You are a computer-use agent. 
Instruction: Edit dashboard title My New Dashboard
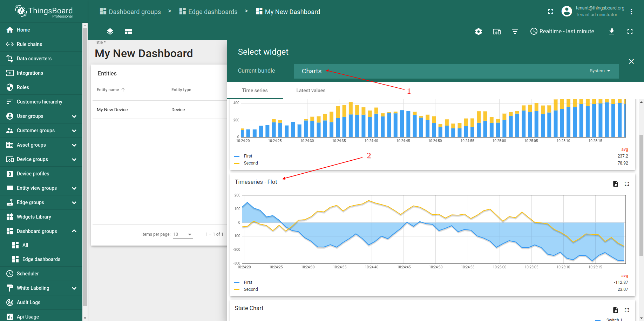click(x=144, y=53)
